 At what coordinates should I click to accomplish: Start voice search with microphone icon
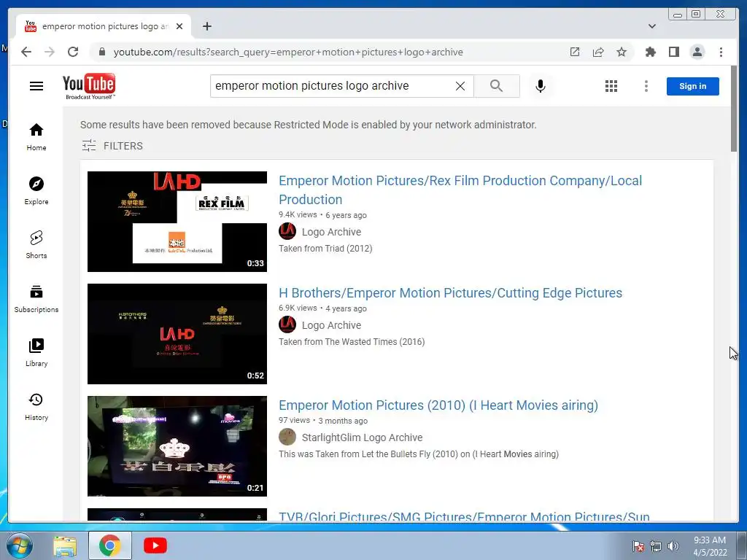tap(541, 86)
